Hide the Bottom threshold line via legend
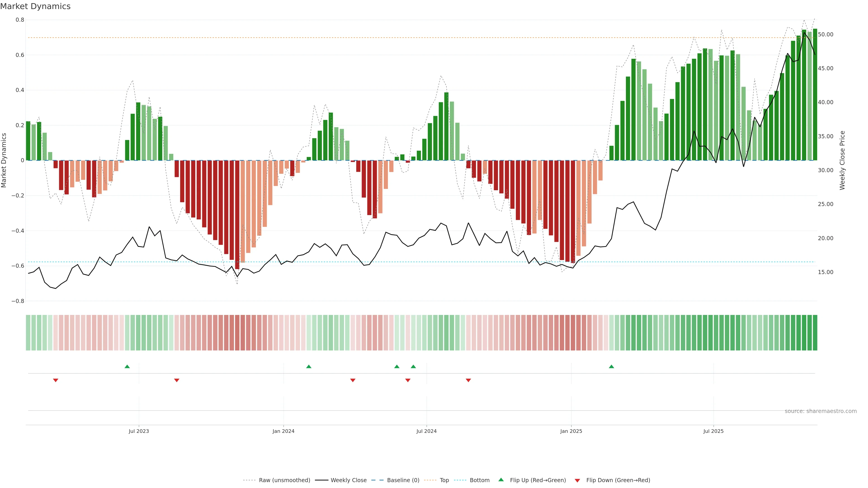 click(479, 480)
